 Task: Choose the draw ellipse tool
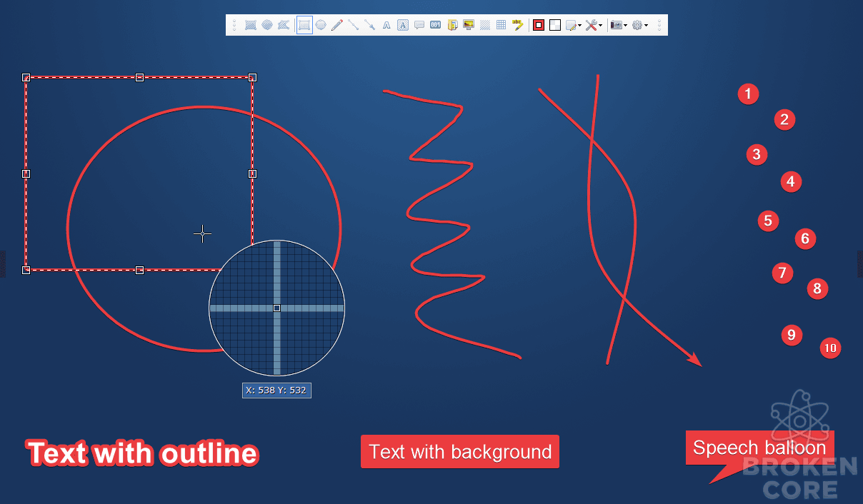pos(321,25)
